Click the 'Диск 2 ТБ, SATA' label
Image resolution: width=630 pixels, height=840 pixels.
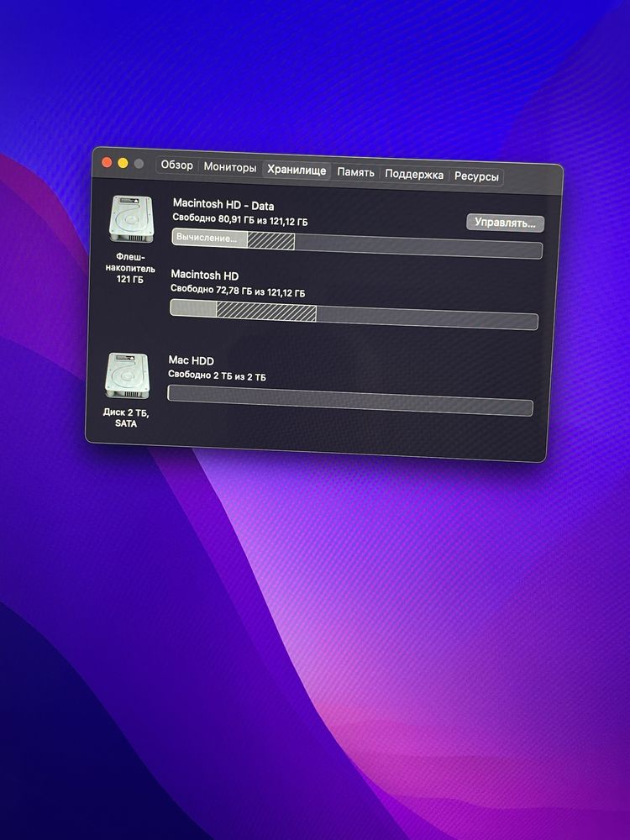click(126, 417)
